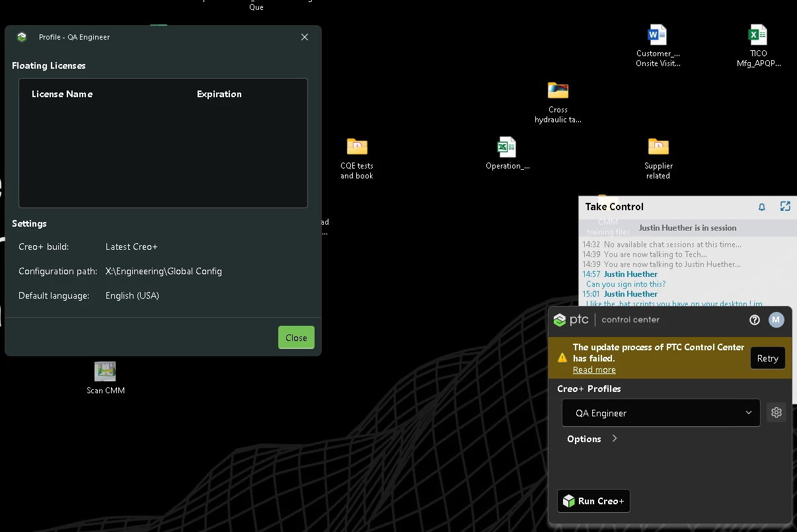Click the bell notification icon in Take Control
Image resolution: width=797 pixels, height=532 pixels.
tap(762, 207)
